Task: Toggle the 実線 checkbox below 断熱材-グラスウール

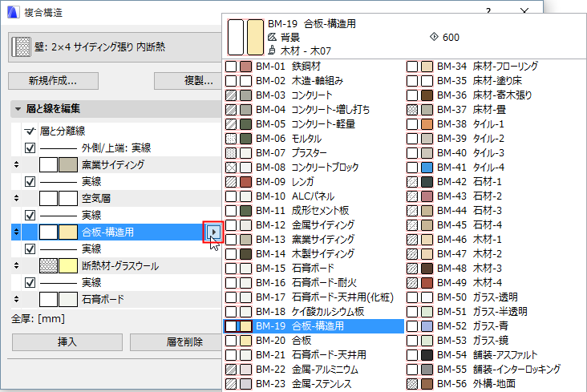Action: coord(30,283)
